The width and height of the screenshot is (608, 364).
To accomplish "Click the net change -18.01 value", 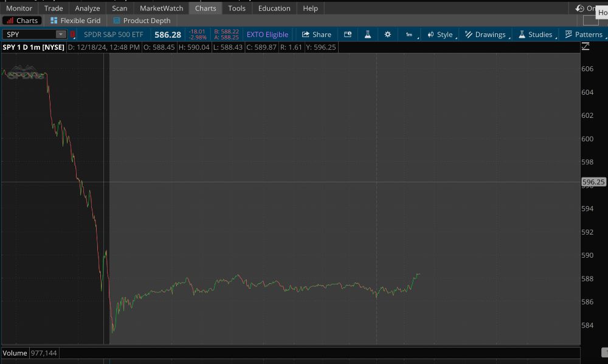I will point(197,32).
